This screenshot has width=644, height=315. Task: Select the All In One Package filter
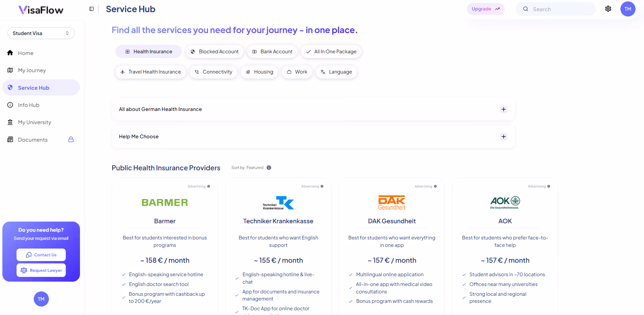coord(331,51)
